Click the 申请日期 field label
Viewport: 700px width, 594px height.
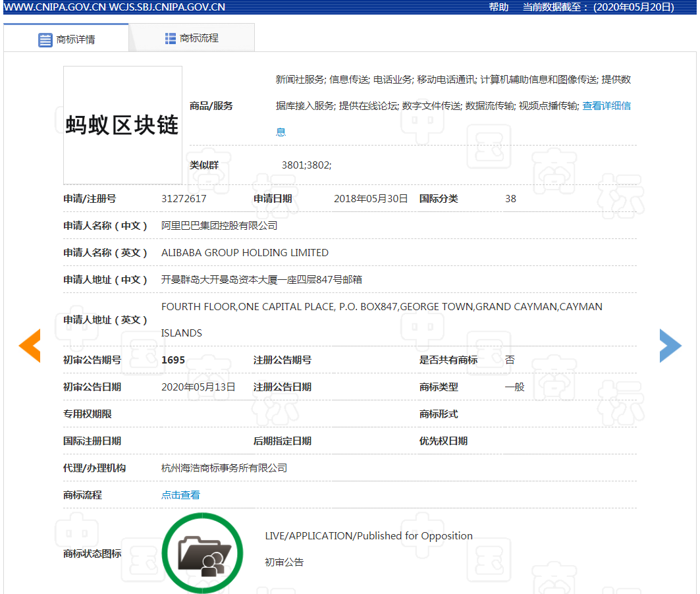(x=273, y=199)
